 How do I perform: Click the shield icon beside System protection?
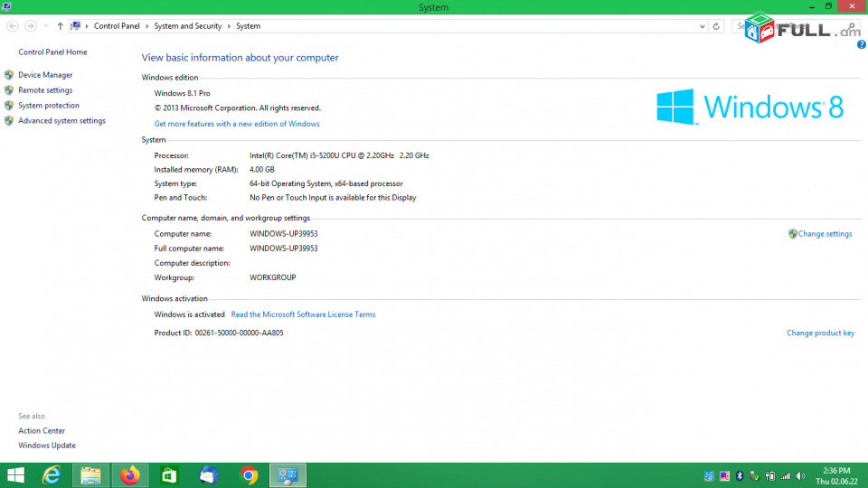[x=9, y=105]
